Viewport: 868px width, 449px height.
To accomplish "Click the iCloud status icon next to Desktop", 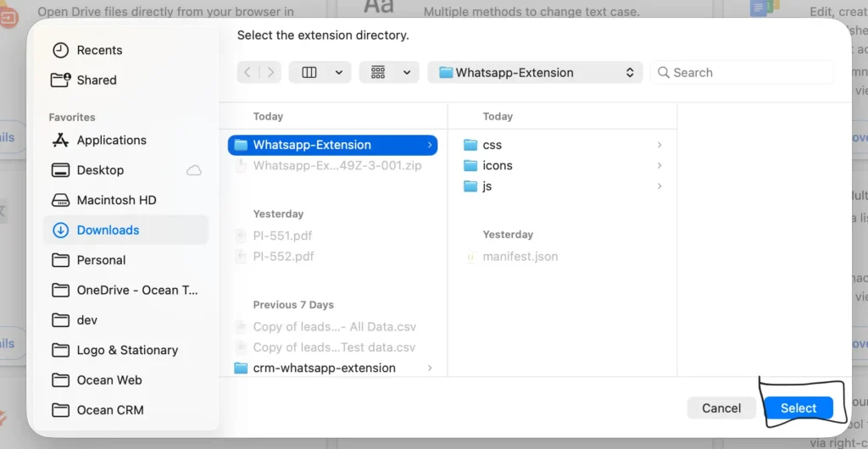I will coord(194,170).
